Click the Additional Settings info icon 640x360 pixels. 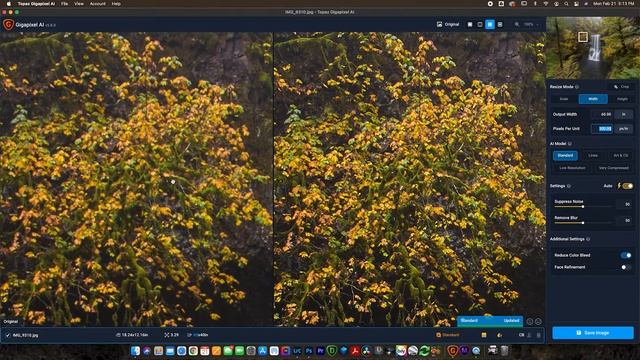tap(588, 239)
